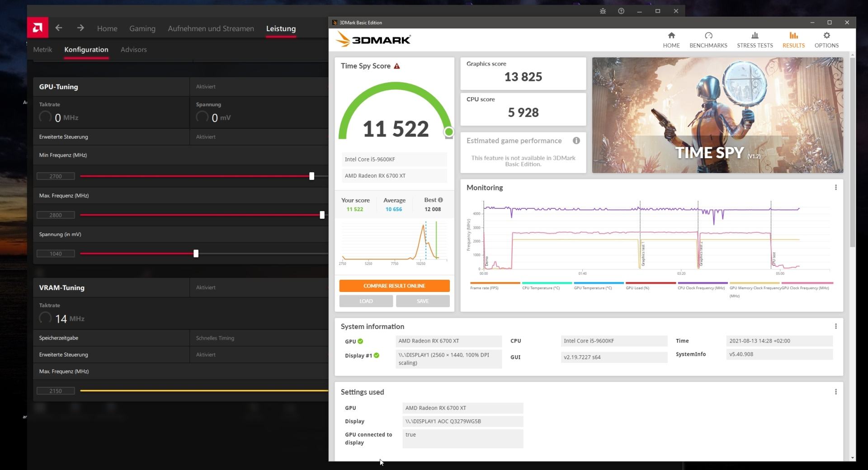This screenshot has height=470, width=868.
Task: Click info icon for Estimated game performance
Action: [x=576, y=141]
